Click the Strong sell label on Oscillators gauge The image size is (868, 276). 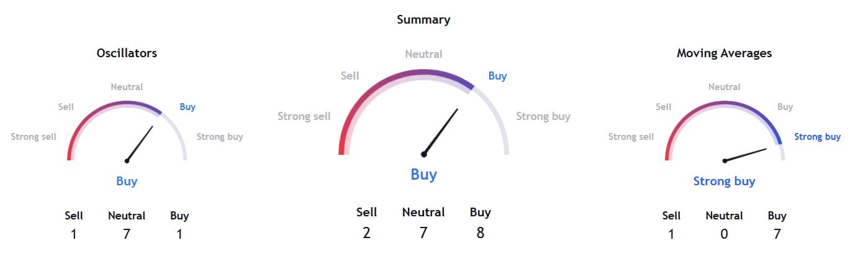point(34,137)
